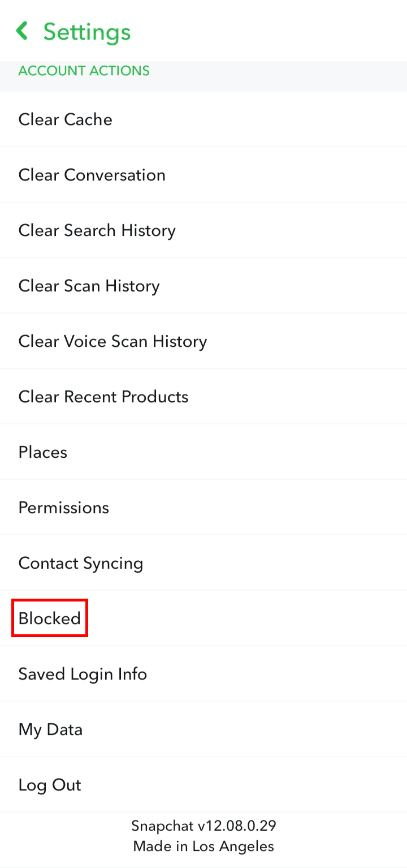Tap the Made in Los Angeles text
Image resolution: width=407 pixels, height=868 pixels.
203,846
